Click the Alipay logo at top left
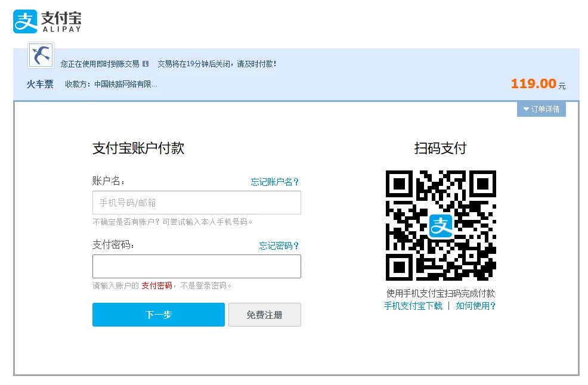 47,21
